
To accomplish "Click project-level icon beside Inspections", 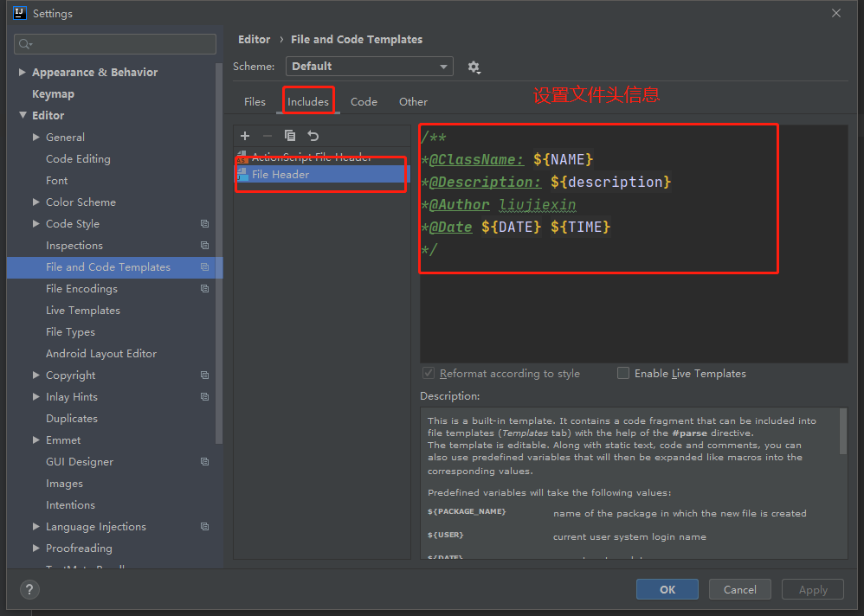I will click(204, 246).
